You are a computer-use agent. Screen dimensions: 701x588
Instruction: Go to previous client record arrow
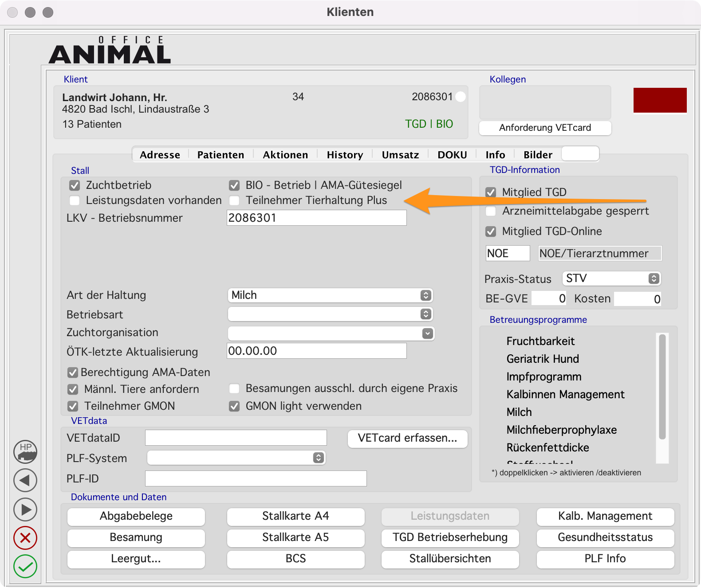tap(25, 480)
